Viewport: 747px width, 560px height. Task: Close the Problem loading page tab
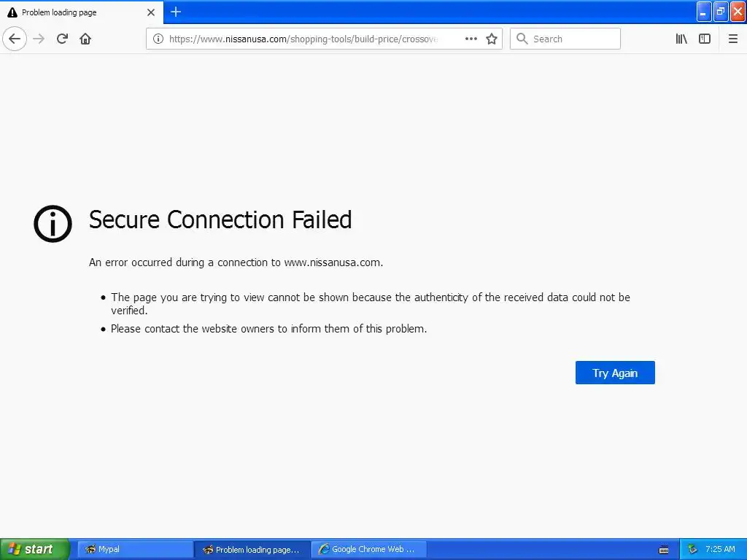click(151, 12)
